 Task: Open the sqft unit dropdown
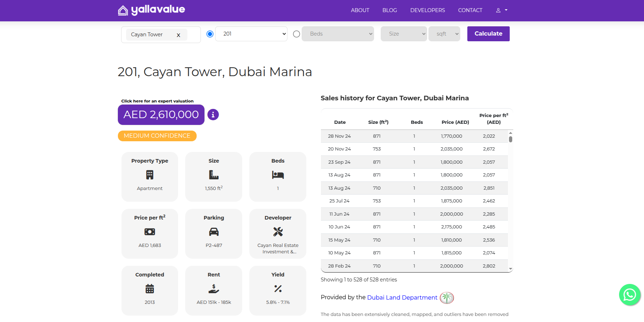tap(444, 34)
